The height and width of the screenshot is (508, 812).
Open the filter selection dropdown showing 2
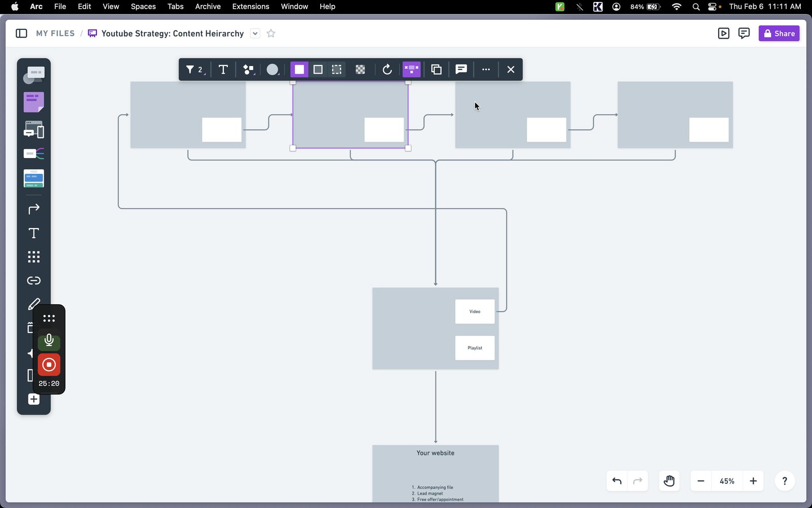pos(194,70)
